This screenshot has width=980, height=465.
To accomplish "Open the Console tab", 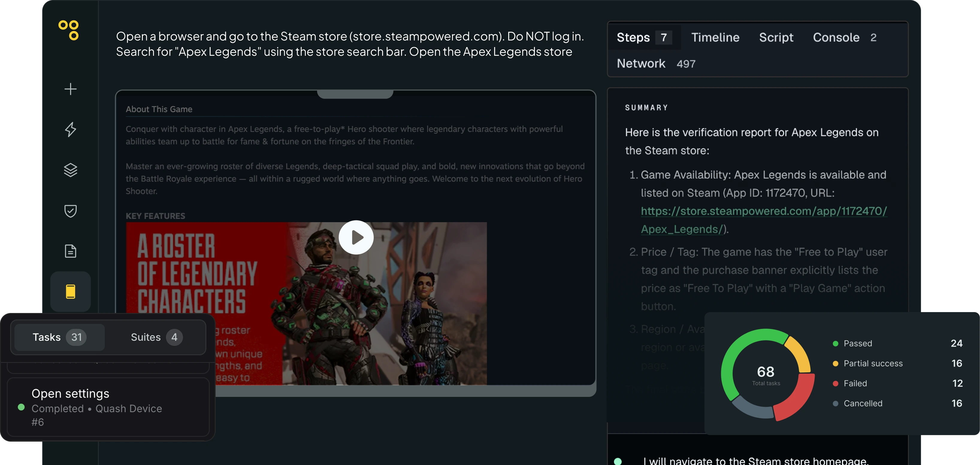I will click(x=845, y=37).
